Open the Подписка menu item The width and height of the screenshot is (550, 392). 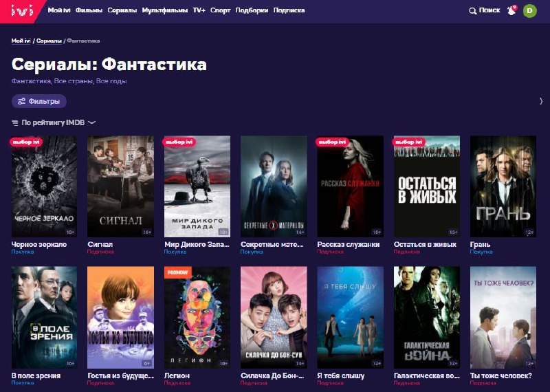(x=289, y=10)
